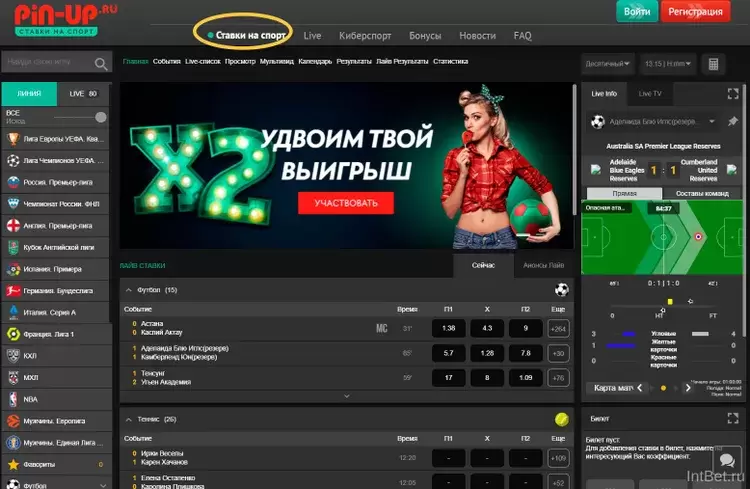Open the live chat bubble
The width and height of the screenshot is (750, 489).
pyautogui.click(x=727, y=461)
